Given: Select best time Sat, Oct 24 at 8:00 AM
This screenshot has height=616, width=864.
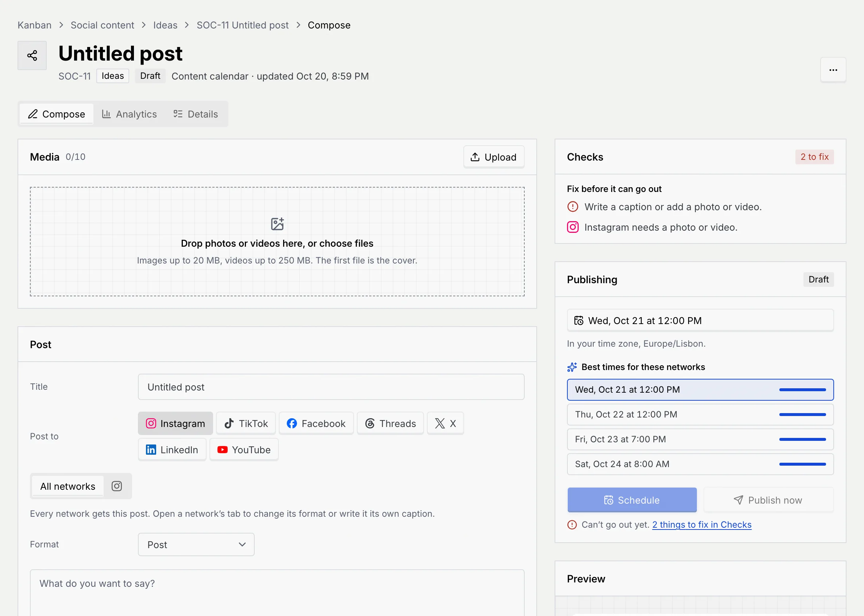Looking at the screenshot, I should coord(700,464).
